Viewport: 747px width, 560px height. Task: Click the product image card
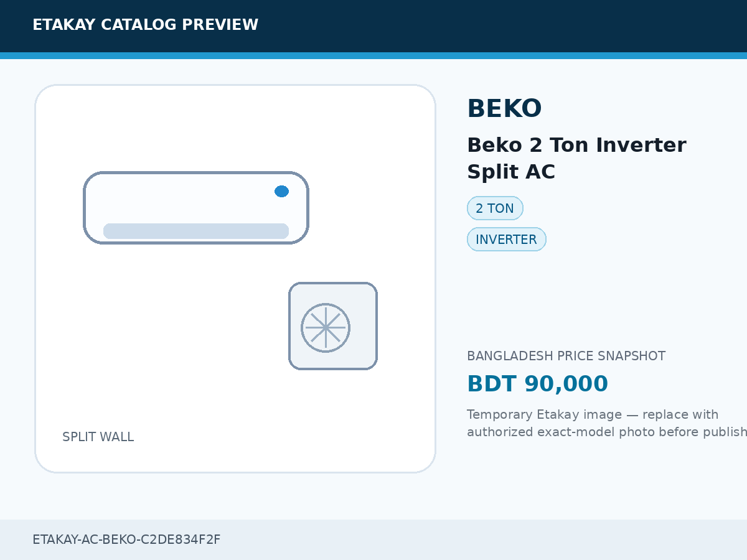pyautogui.click(x=235, y=279)
